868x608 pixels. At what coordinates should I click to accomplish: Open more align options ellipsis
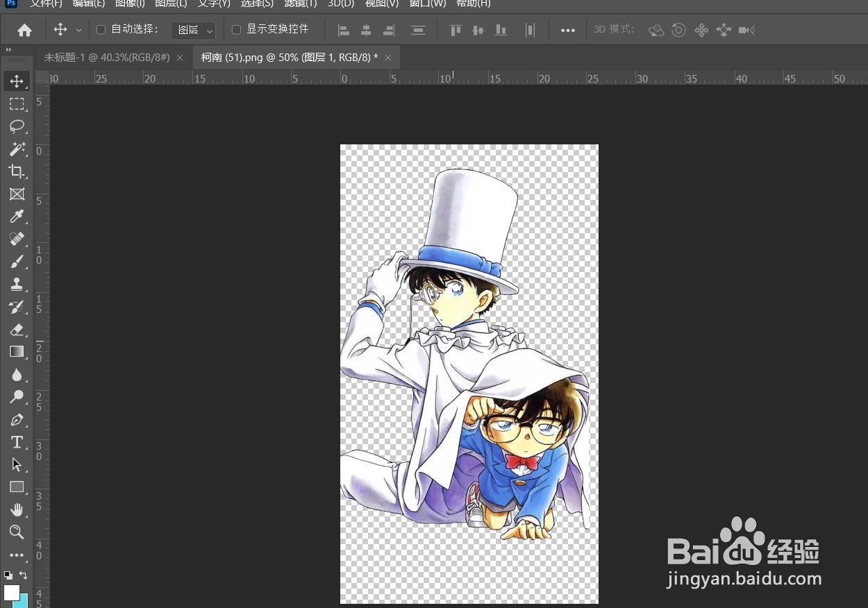tap(568, 30)
